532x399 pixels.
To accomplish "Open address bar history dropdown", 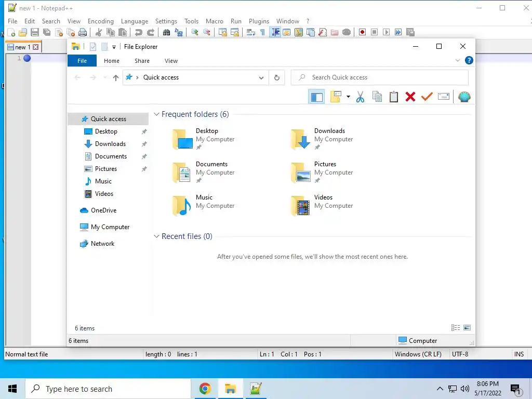I will pos(261,78).
